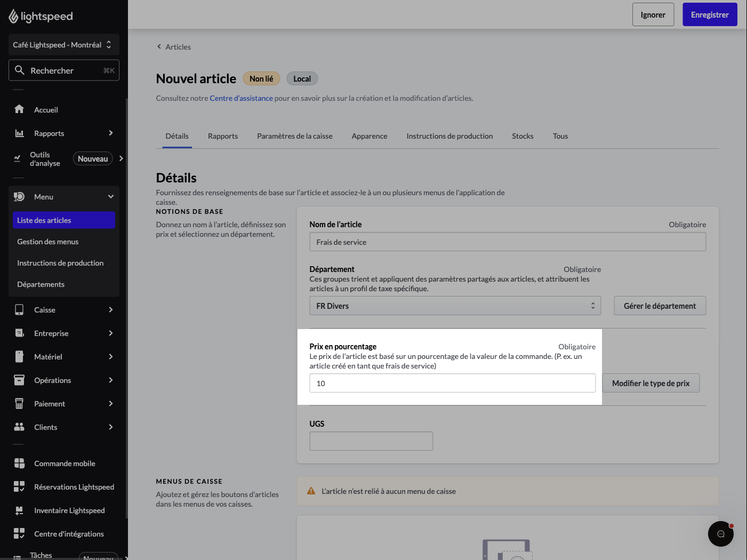
Task: Click the Nom de l'article field
Action: 508,242
